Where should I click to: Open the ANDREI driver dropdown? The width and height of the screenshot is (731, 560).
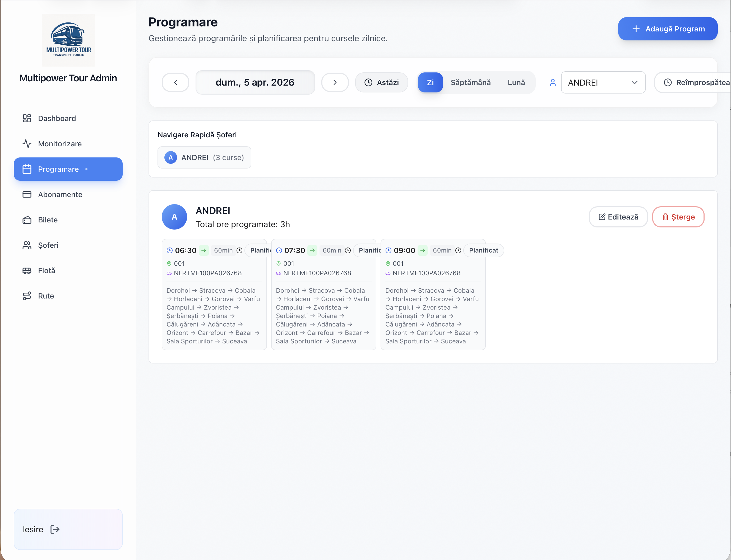603,82
